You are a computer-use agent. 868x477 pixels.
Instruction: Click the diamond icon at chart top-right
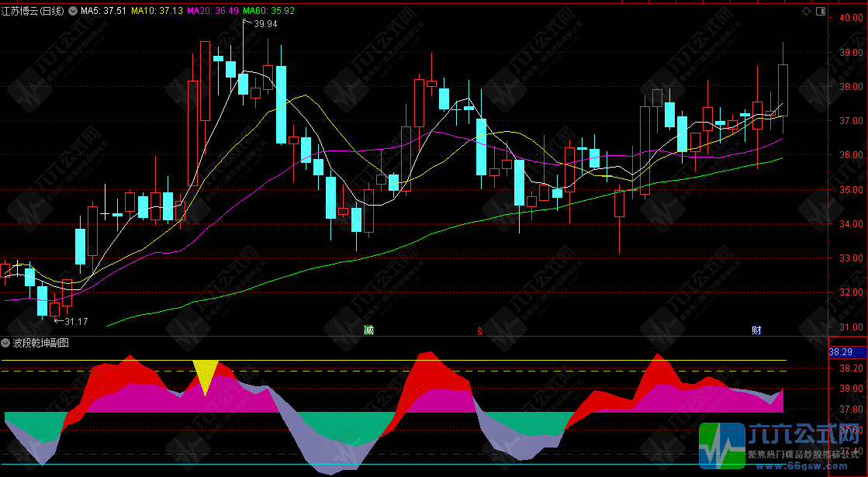coord(807,11)
